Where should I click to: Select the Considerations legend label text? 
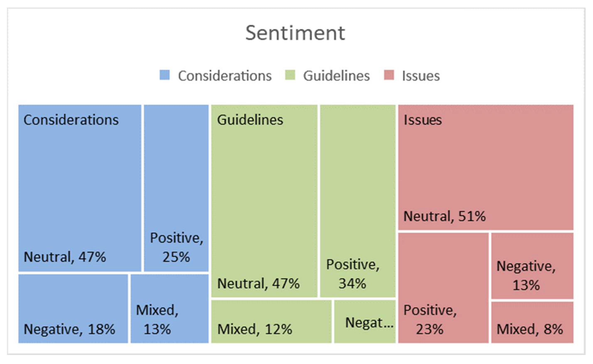tap(225, 76)
